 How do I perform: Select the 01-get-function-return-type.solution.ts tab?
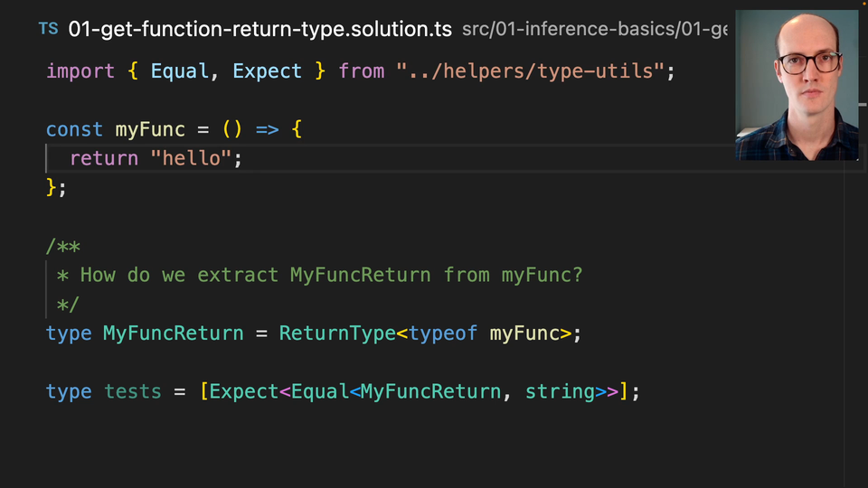tap(259, 29)
